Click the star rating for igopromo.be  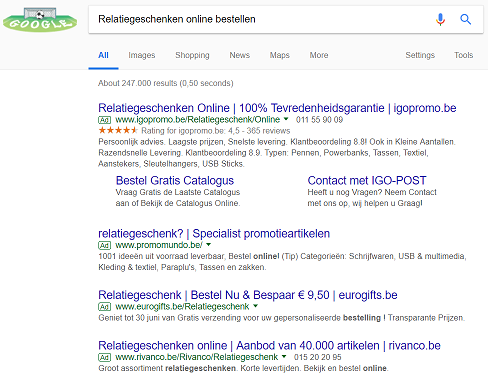pos(118,130)
